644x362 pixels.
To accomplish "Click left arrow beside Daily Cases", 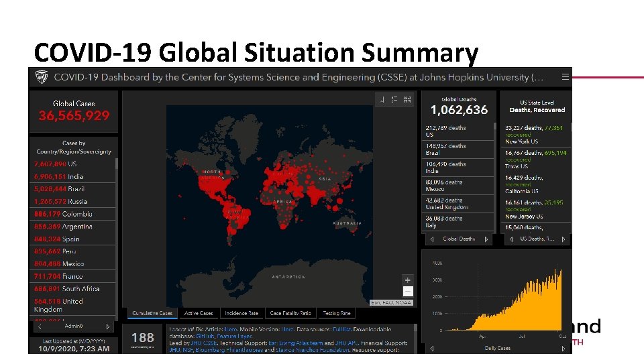I will point(432,349).
